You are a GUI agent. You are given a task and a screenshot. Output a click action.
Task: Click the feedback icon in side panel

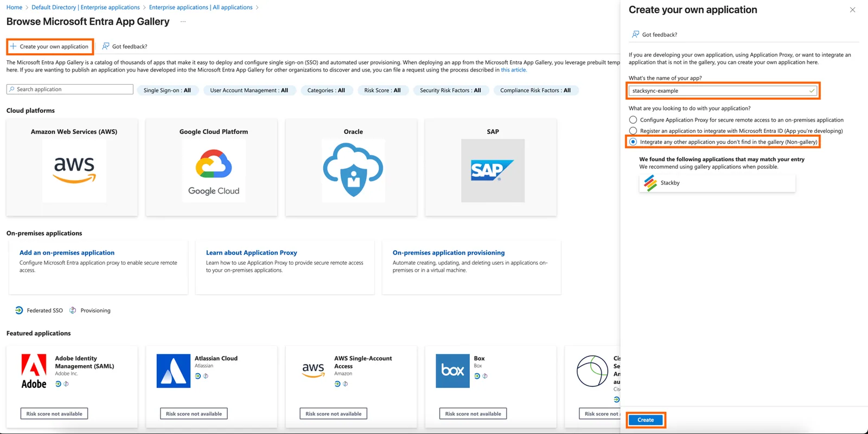635,34
